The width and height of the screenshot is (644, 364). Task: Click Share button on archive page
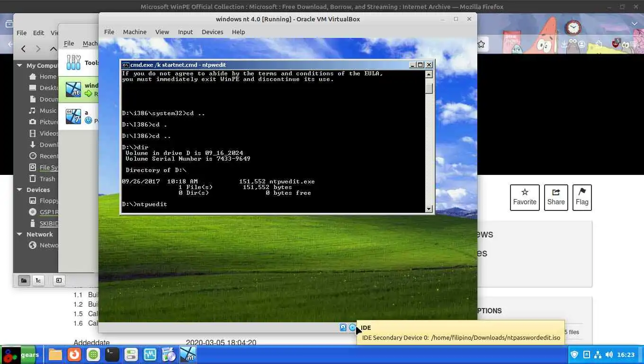[x=556, y=197]
